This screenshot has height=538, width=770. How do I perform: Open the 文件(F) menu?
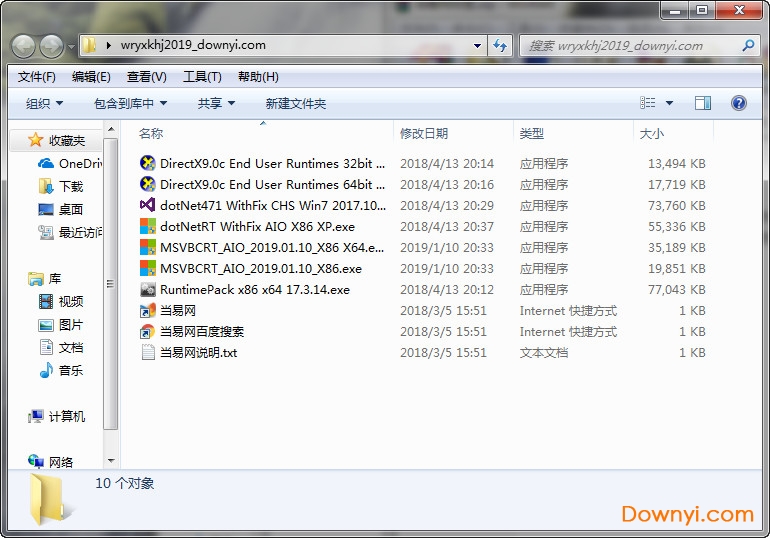point(36,77)
